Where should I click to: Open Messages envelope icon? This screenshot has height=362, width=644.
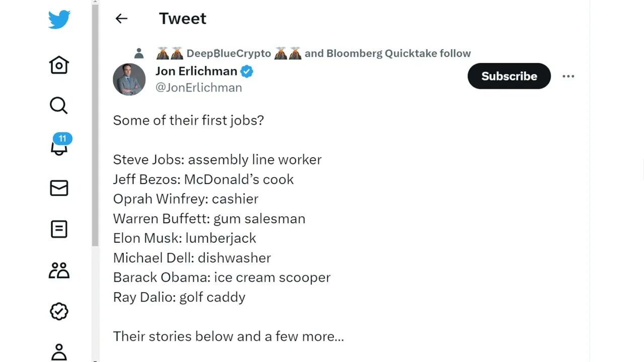point(59,188)
